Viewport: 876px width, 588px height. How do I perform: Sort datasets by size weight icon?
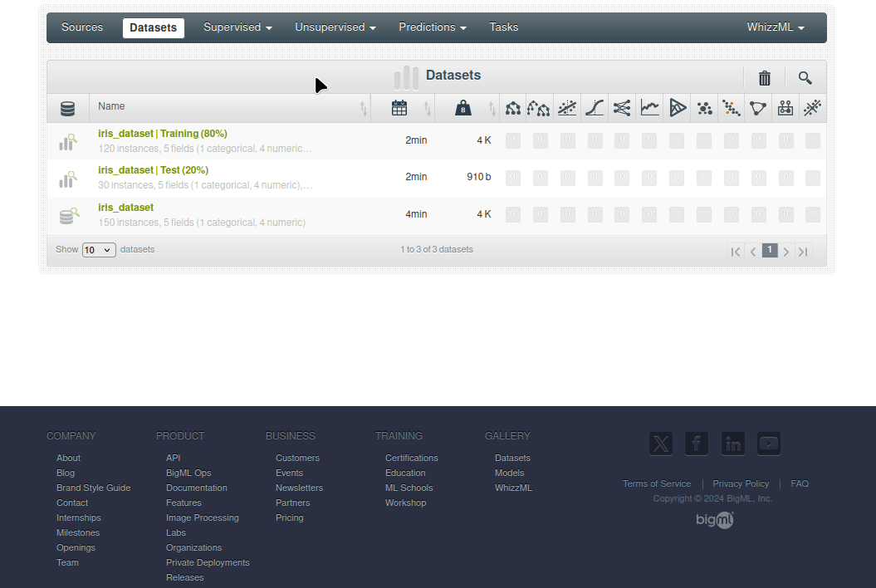click(x=463, y=108)
